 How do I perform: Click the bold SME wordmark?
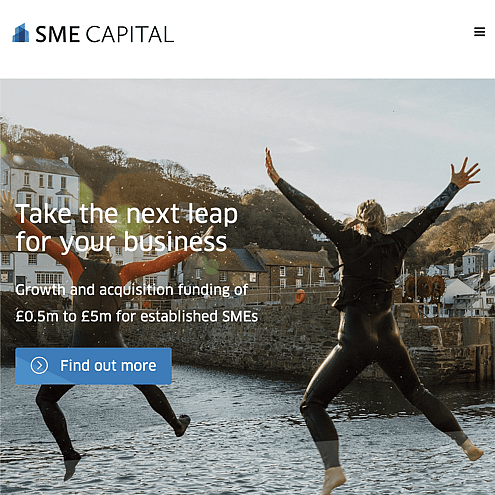pyautogui.click(x=57, y=34)
